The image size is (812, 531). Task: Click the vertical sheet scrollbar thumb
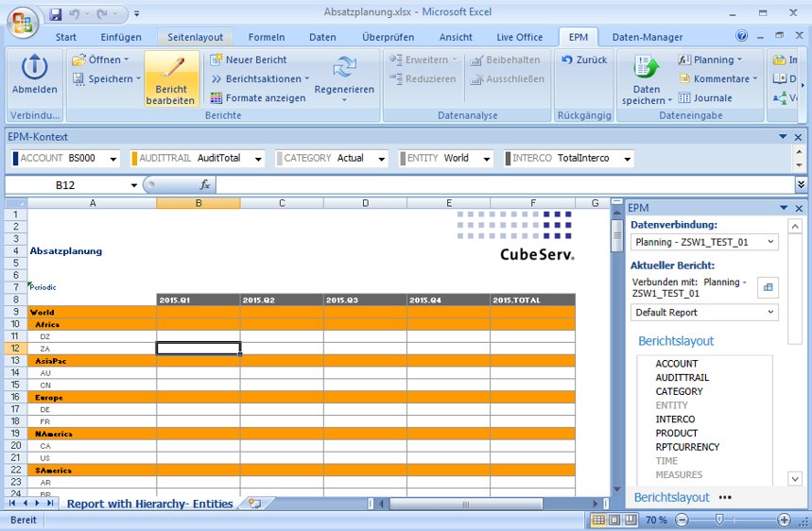coord(616,235)
